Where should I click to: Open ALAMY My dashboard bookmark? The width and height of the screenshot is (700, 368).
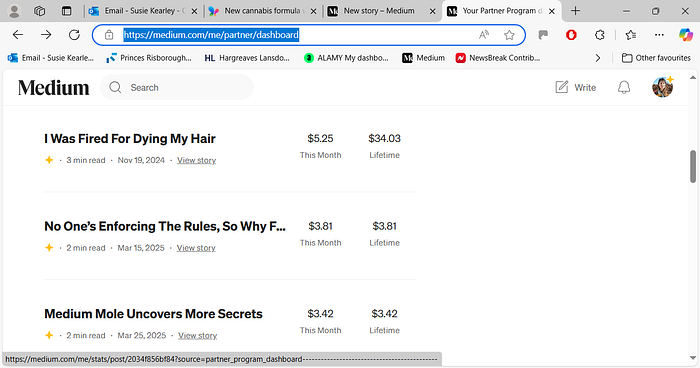tap(346, 58)
